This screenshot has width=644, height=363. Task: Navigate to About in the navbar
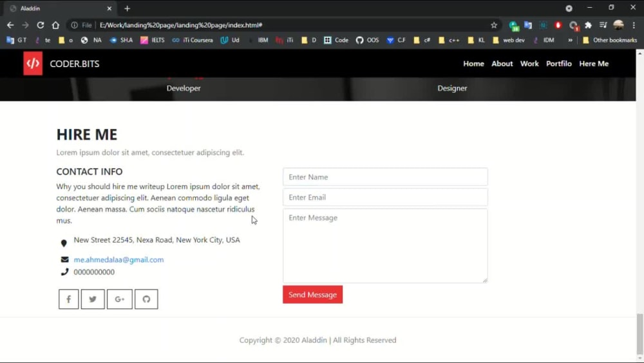tap(502, 64)
